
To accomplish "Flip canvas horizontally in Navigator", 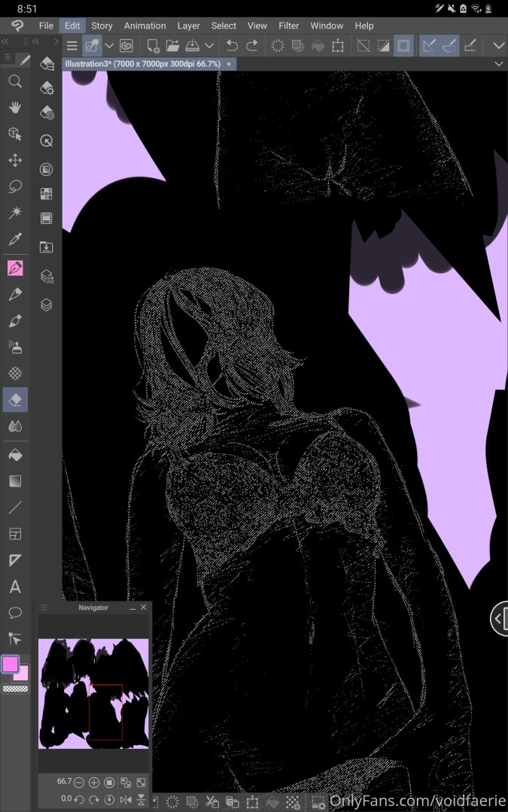I will 124,799.
